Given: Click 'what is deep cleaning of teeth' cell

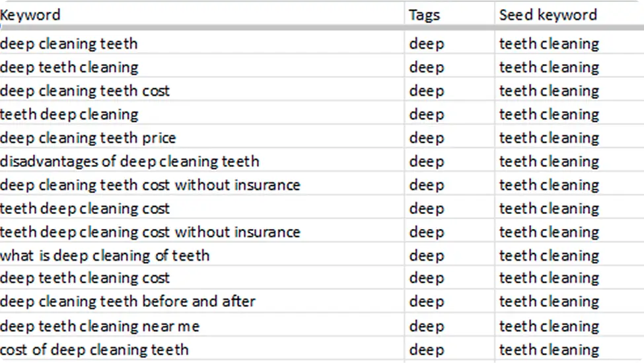Looking at the screenshot, I should pos(202,254).
